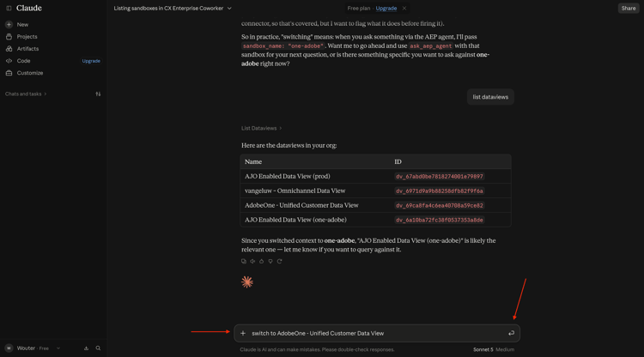Give the response a thumbs down
Viewport: 644px width, 357px height.
coord(270,261)
